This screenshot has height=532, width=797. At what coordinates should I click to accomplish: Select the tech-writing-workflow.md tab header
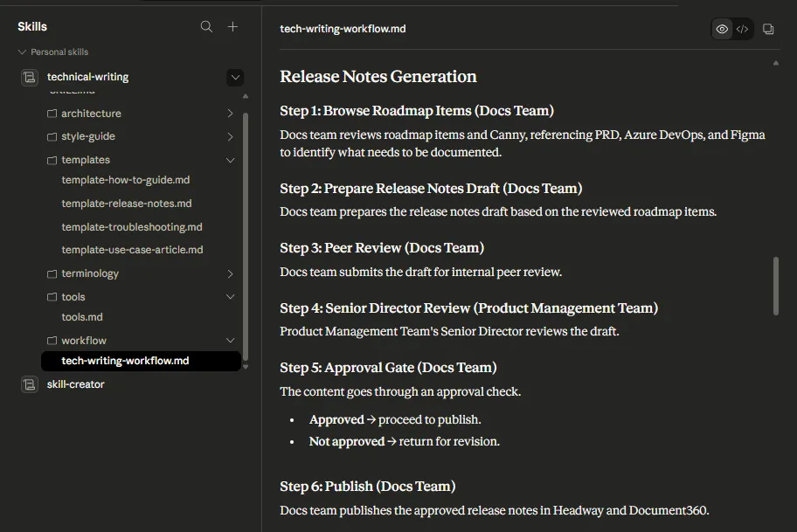(x=342, y=28)
